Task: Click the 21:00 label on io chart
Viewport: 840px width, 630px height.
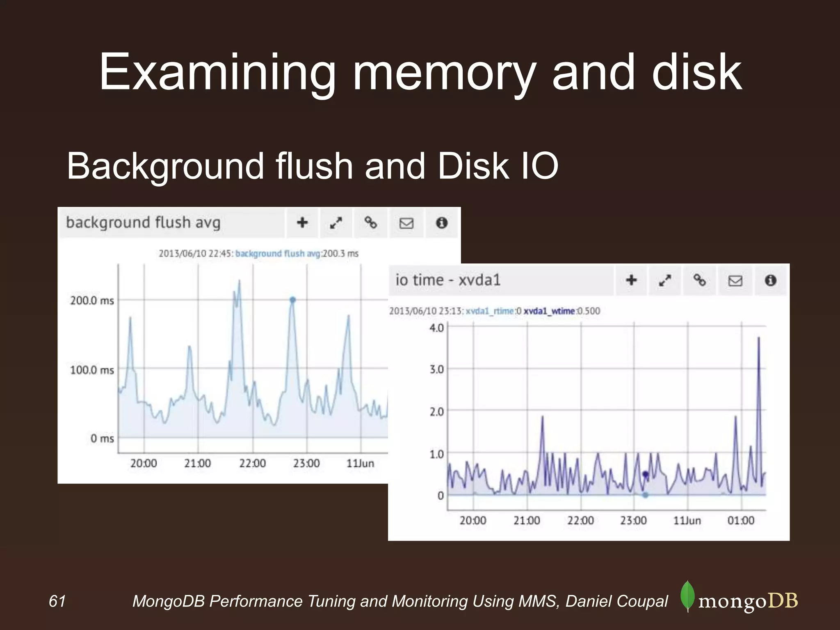Action: pos(527,520)
